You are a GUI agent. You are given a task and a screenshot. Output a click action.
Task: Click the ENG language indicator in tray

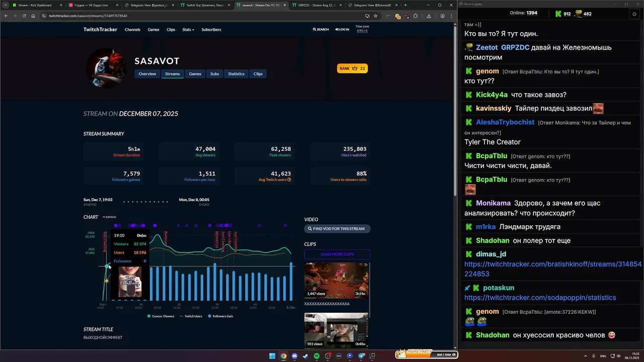(x=603, y=356)
